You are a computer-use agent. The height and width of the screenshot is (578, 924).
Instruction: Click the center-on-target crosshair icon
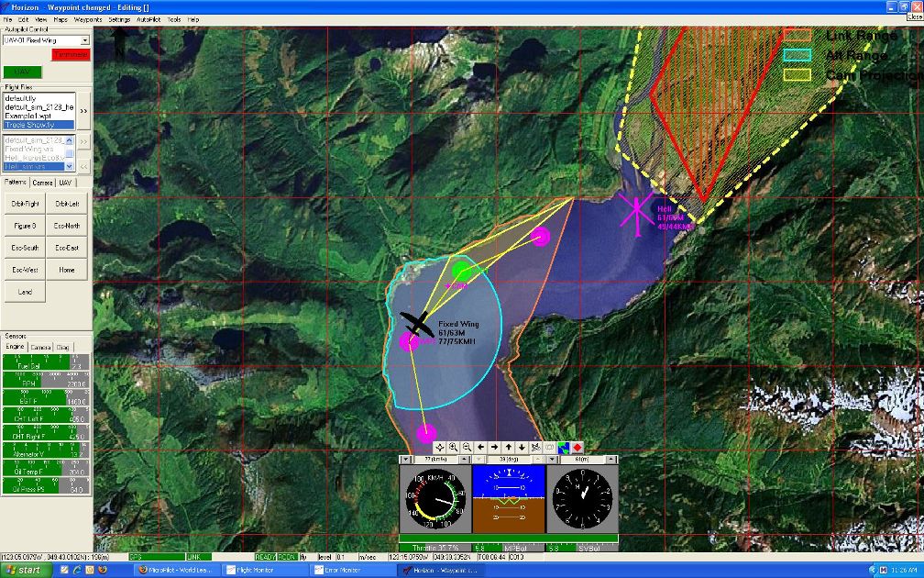440,447
